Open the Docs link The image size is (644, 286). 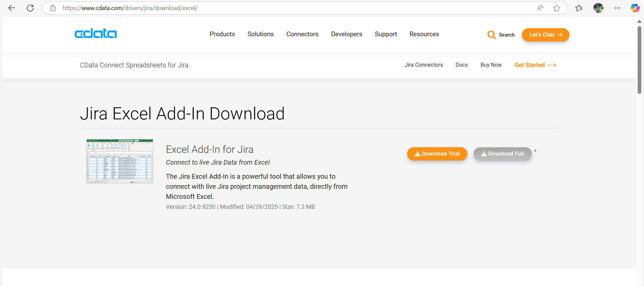pyautogui.click(x=462, y=65)
